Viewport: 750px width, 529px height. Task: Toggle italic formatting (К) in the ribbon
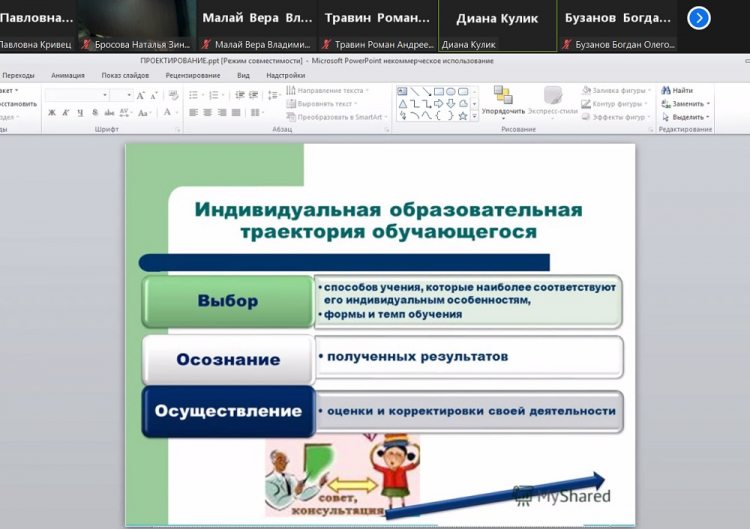coord(65,112)
